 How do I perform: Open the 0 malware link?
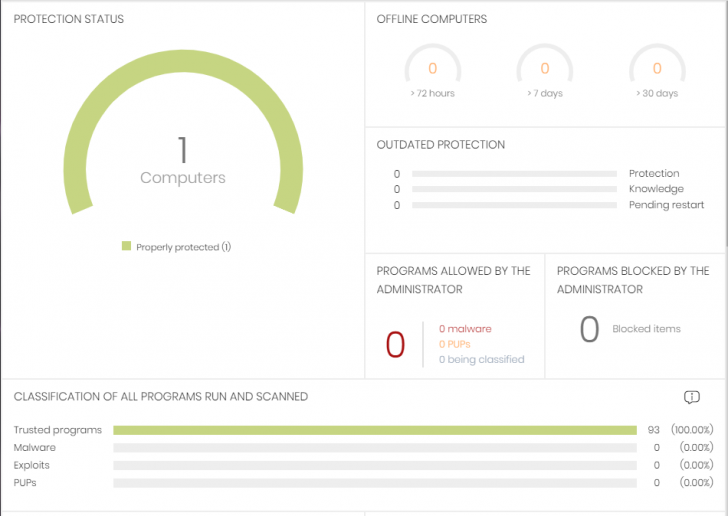click(465, 329)
